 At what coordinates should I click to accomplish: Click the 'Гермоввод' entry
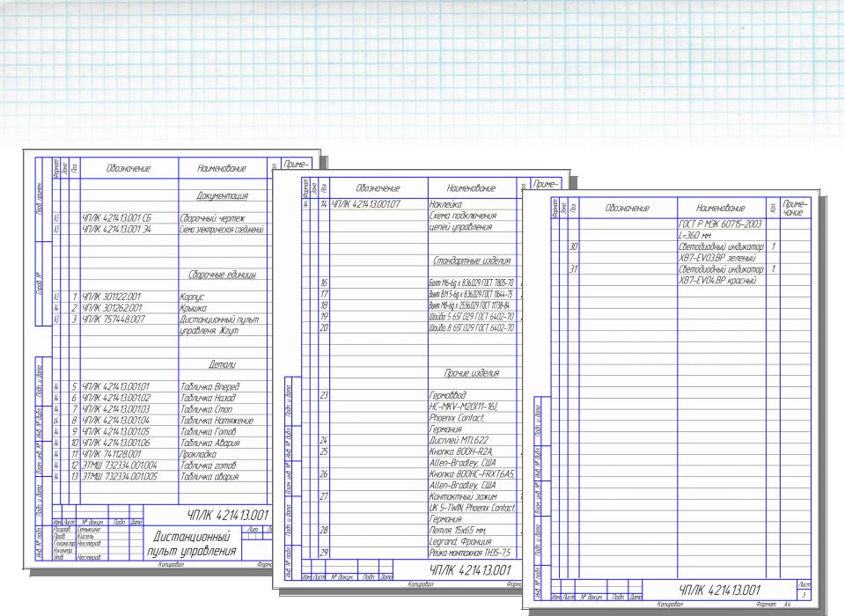(x=448, y=395)
